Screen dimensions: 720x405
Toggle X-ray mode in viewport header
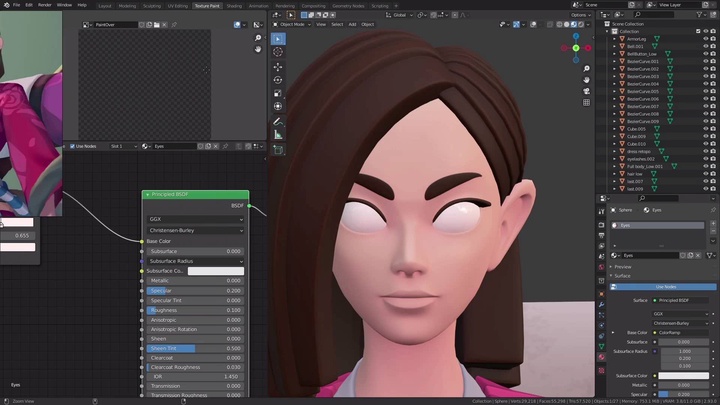click(x=550, y=24)
